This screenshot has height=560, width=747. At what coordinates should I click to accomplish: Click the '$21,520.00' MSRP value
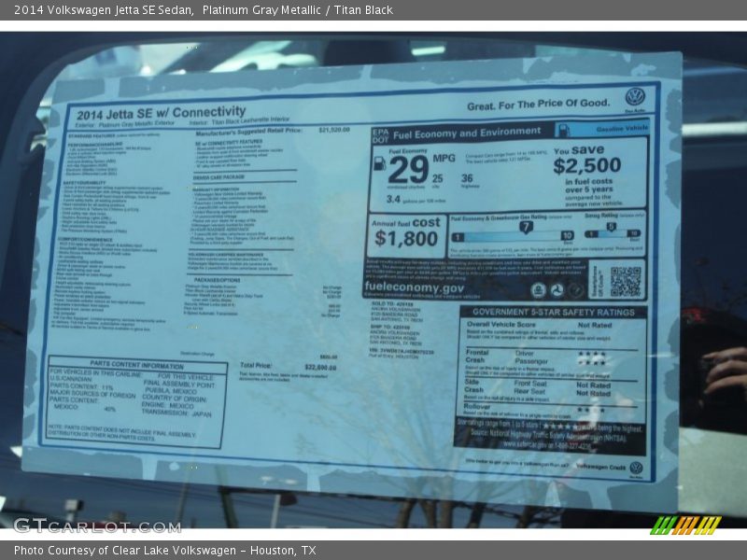[334, 130]
